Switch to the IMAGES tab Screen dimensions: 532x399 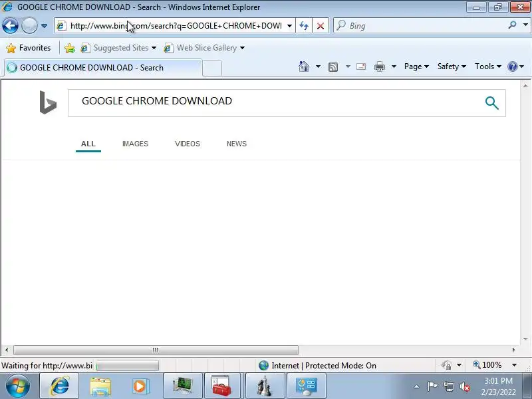[x=135, y=144]
